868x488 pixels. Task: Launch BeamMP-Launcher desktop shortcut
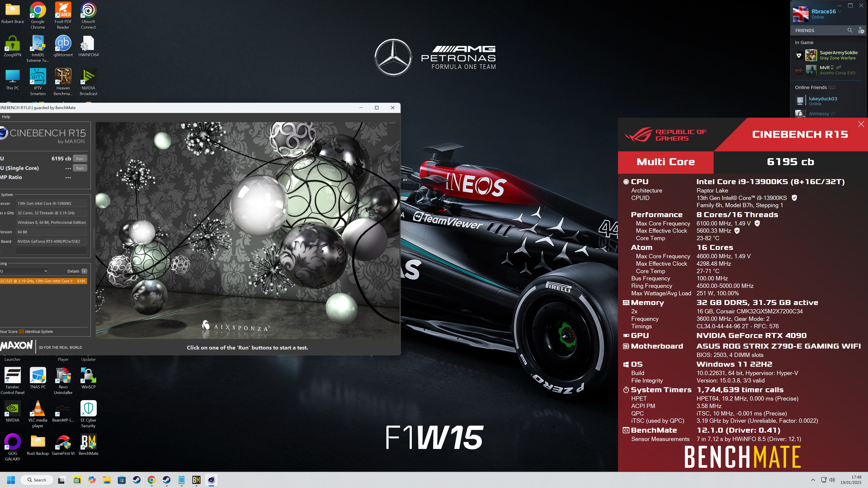click(63, 411)
